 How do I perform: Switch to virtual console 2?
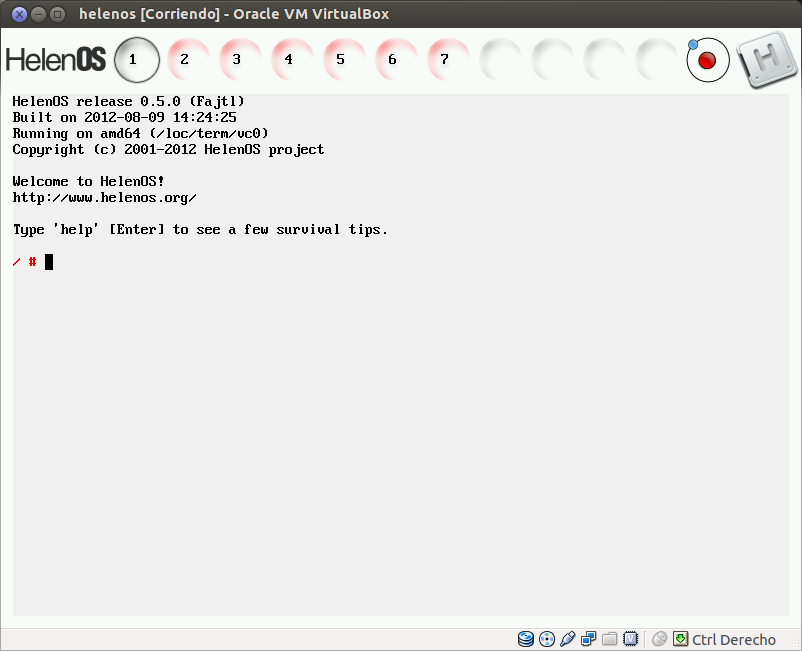[186, 59]
